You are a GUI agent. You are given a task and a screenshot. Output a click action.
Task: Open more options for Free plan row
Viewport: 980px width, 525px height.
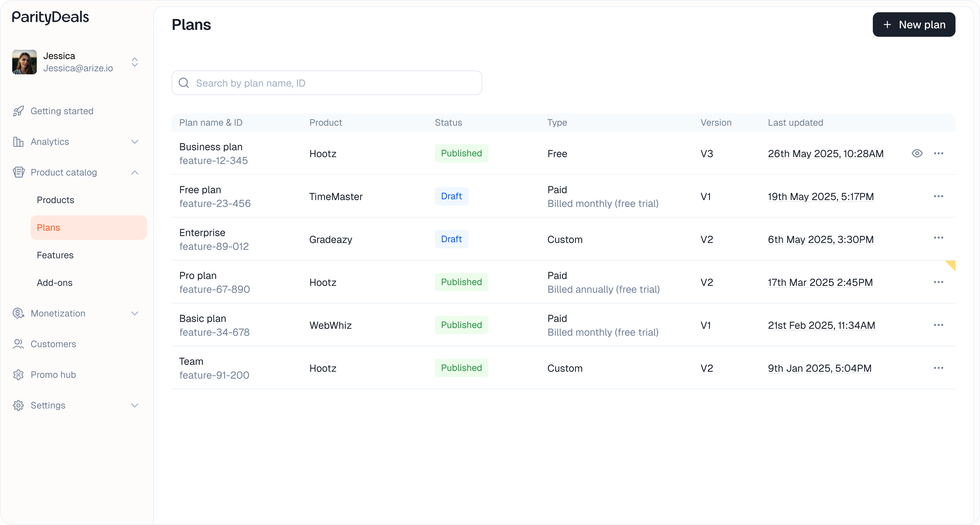tap(938, 196)
